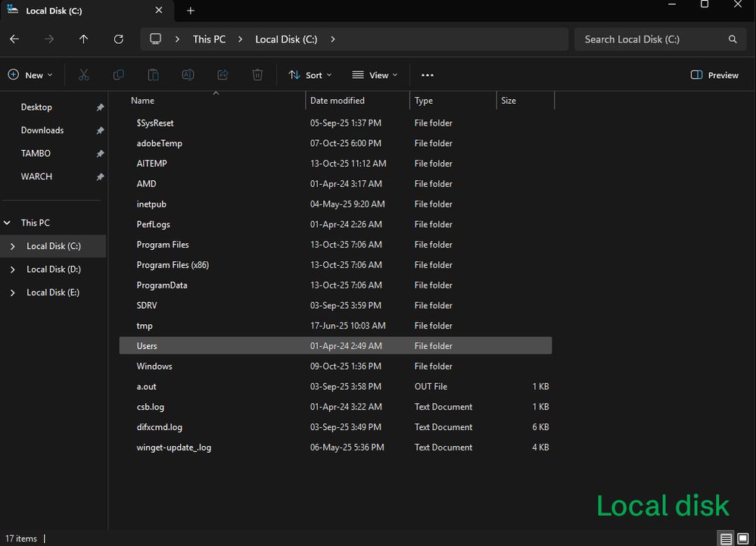Click the Copy icon in toolbar
Viewport: 756px width, 546px height.
point(119,75)
